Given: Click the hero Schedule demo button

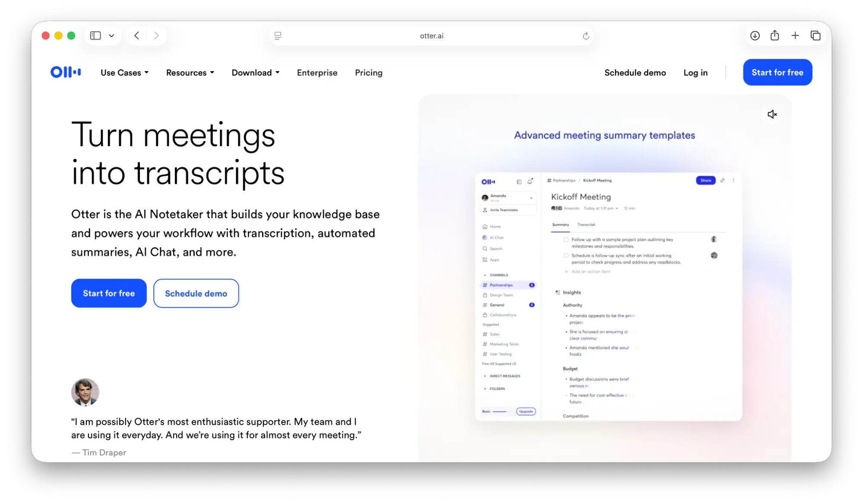Looking at the screenshot, I should point(196,293).
